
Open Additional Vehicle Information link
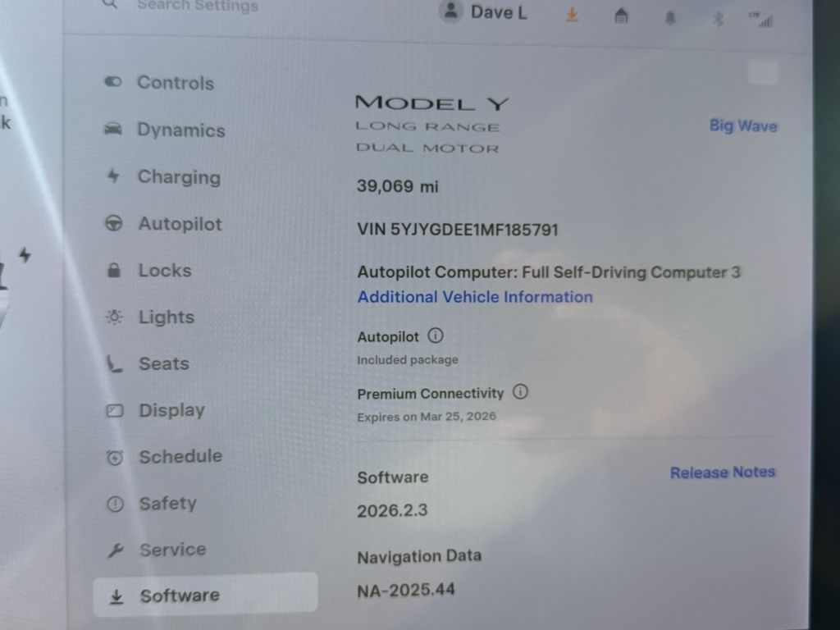tap(475, 297)
